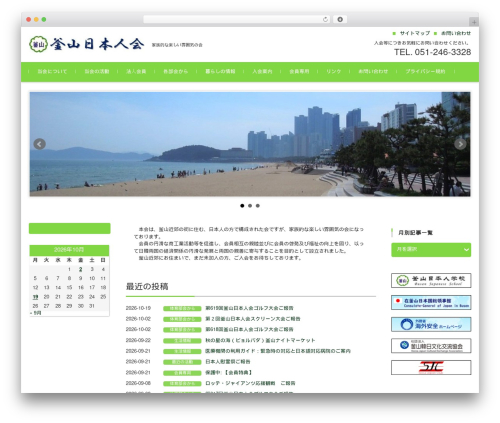500x423 pixels.
Task: Open リンク in the navigation bar
Action: (333, 71)
